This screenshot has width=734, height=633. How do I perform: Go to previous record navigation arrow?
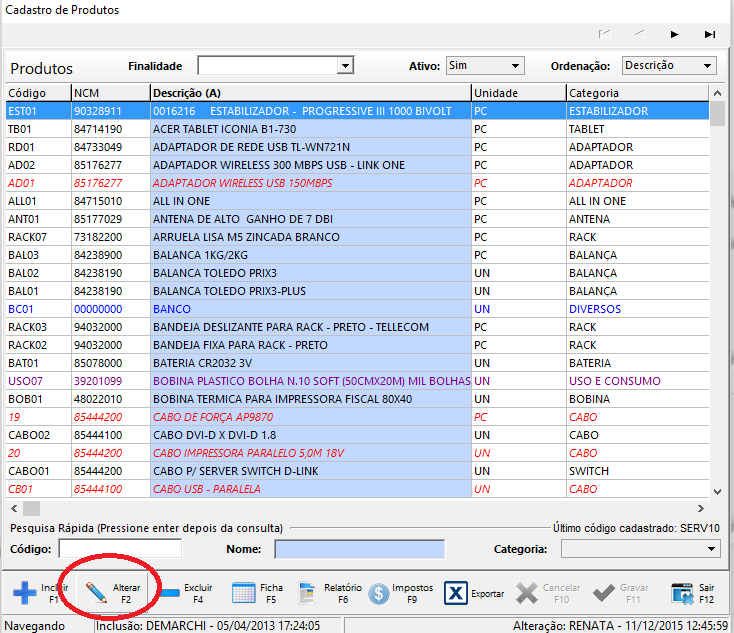(x=639, y=34)
